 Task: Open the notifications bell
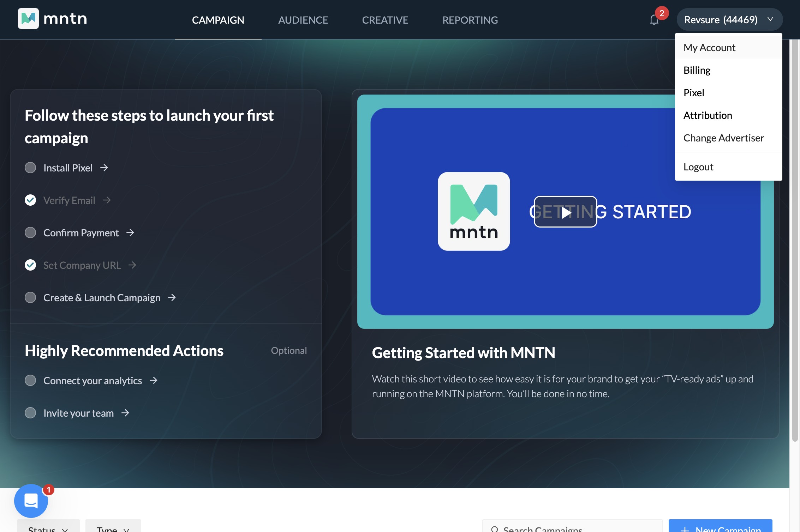654,20
